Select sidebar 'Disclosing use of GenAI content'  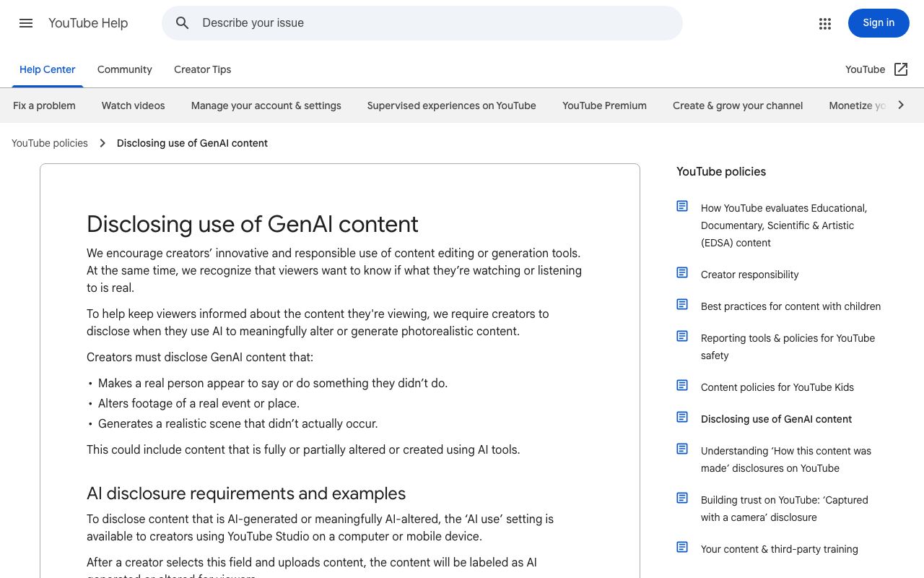(x=776, y=419)
